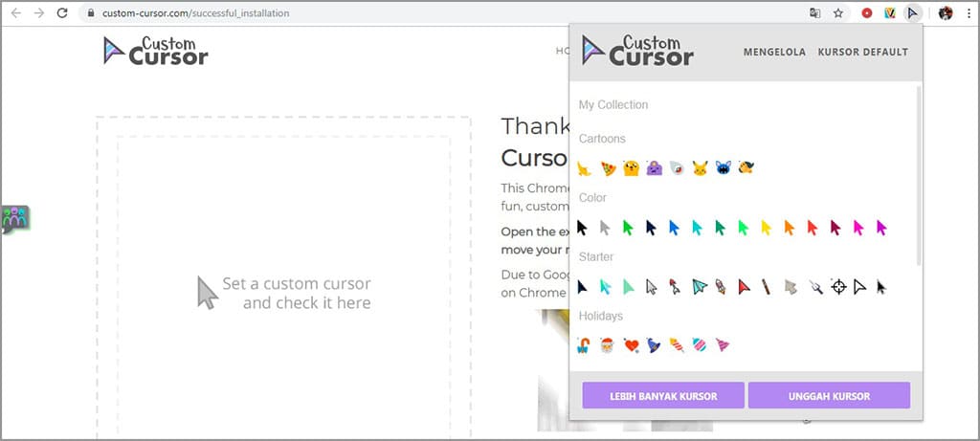Choose the paper plane starter cursor
Viewport: 980px width, 441px height.
coord(700,286)
